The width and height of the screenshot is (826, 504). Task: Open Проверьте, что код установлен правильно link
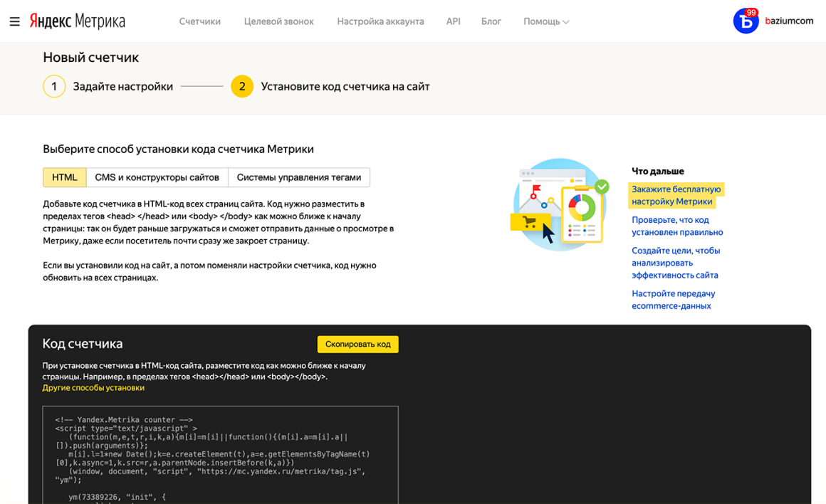[x=677, y=226]
